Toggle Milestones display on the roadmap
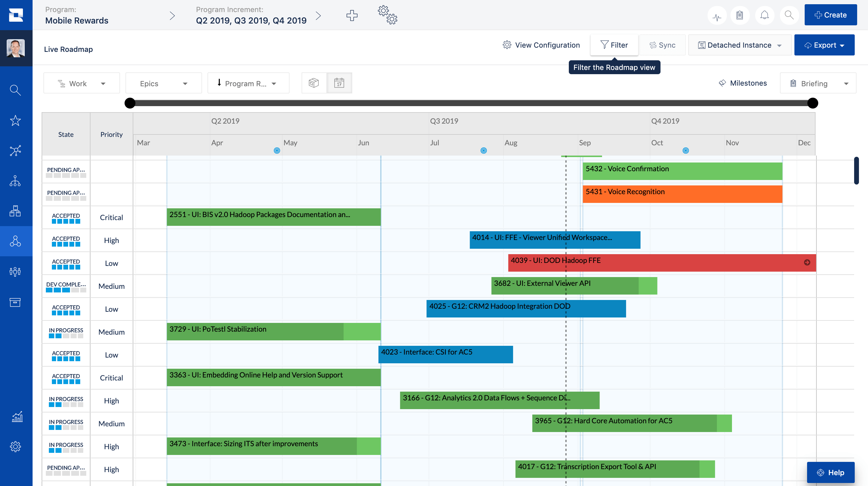Screen dimensions: 868x486 (743, 83)
